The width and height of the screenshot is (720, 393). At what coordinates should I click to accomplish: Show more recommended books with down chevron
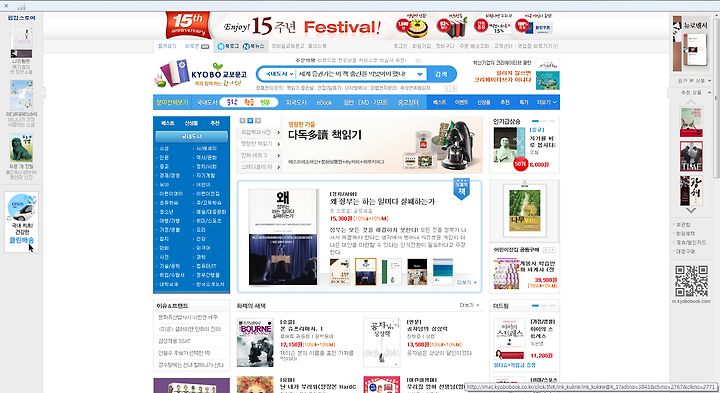(691, 210)
